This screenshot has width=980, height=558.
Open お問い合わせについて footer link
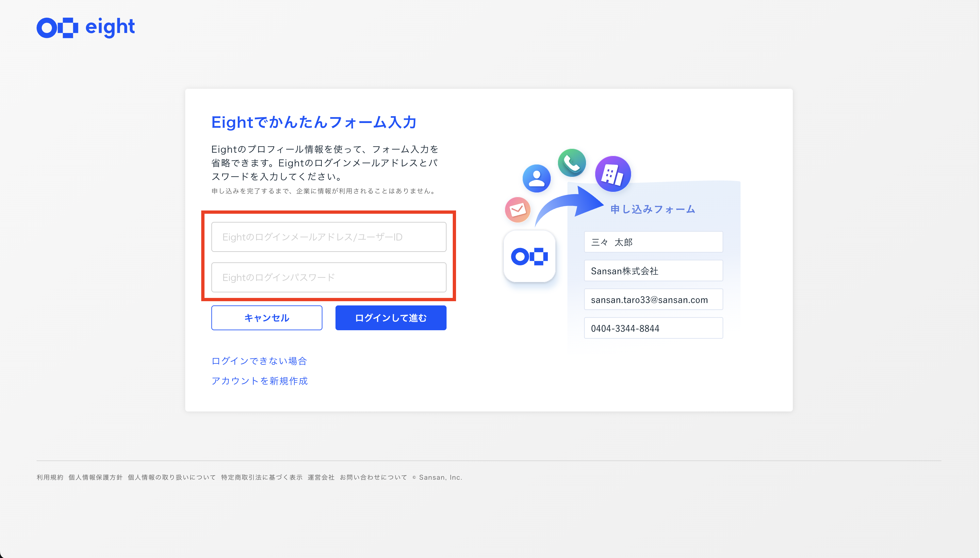click(x=373, y=477)
